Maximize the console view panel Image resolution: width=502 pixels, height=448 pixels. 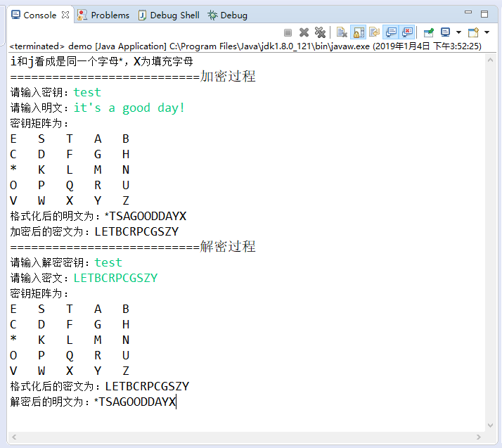click(484, 14)
